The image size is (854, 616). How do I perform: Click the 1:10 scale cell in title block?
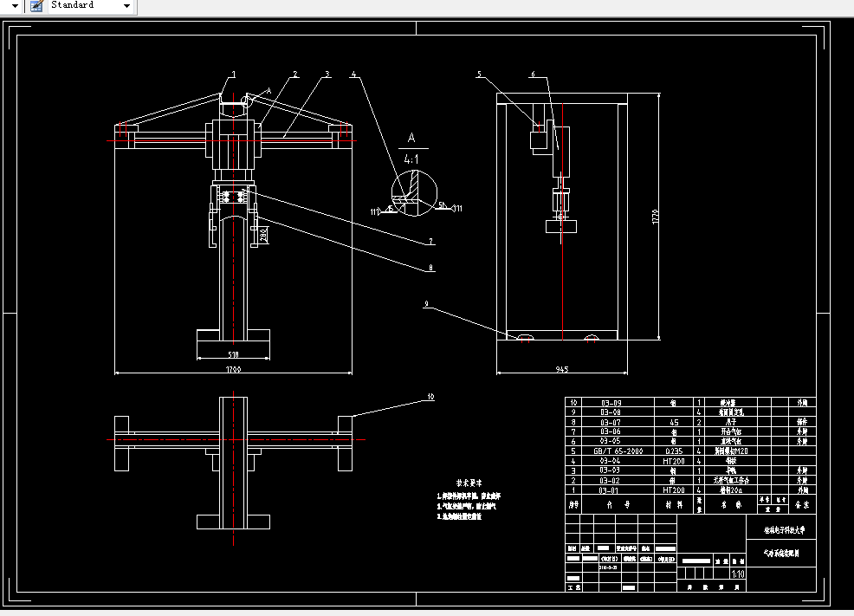(x=738, y=574)
